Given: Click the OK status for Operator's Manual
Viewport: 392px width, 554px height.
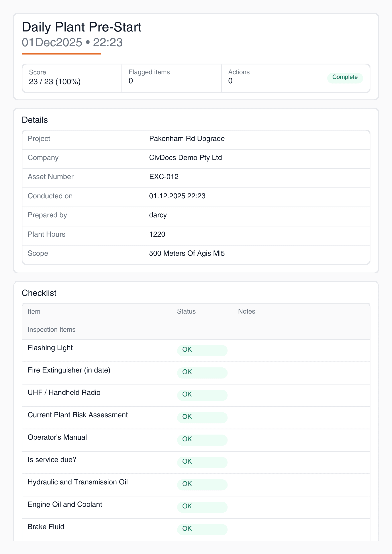Looking at the screenshot, I should coord(202,439).
